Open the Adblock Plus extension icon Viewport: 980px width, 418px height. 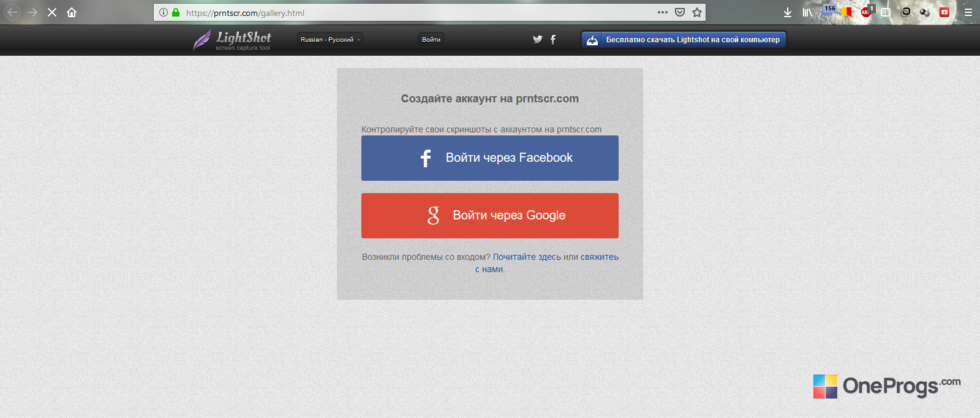[x=866, y=12]
